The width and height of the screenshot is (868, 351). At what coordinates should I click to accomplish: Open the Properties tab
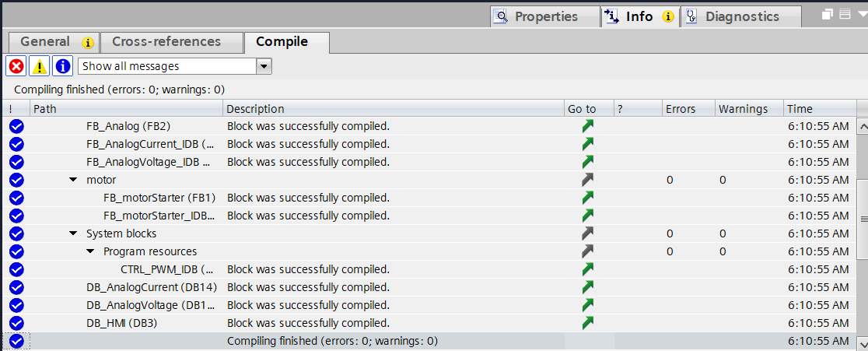pyautogui.click(x=545, y=16)
